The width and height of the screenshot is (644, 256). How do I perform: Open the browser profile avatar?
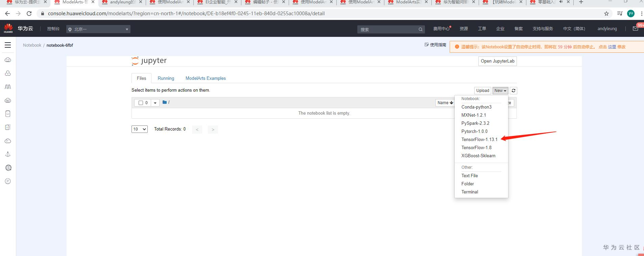click(630, 14)
